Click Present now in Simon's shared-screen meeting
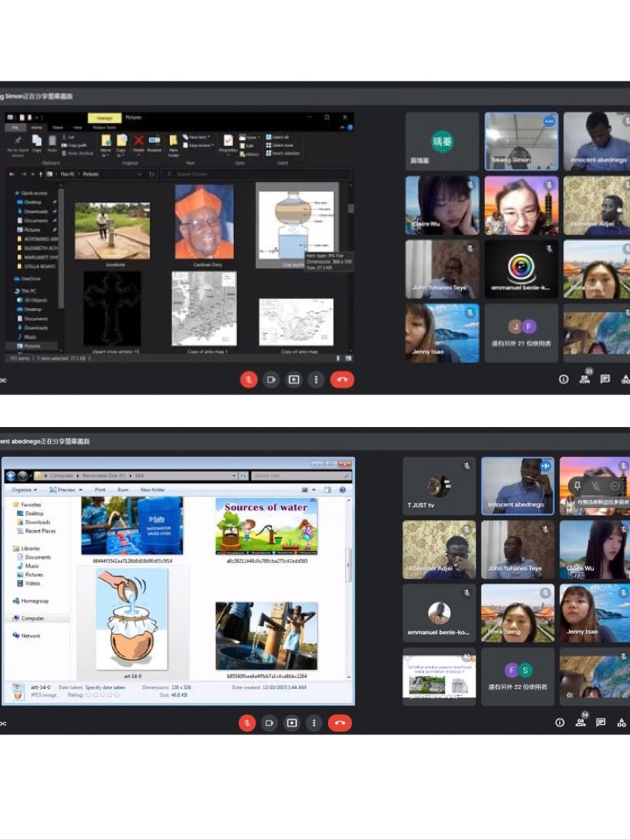Screen dimensions: 630x840 pos(294,379)
